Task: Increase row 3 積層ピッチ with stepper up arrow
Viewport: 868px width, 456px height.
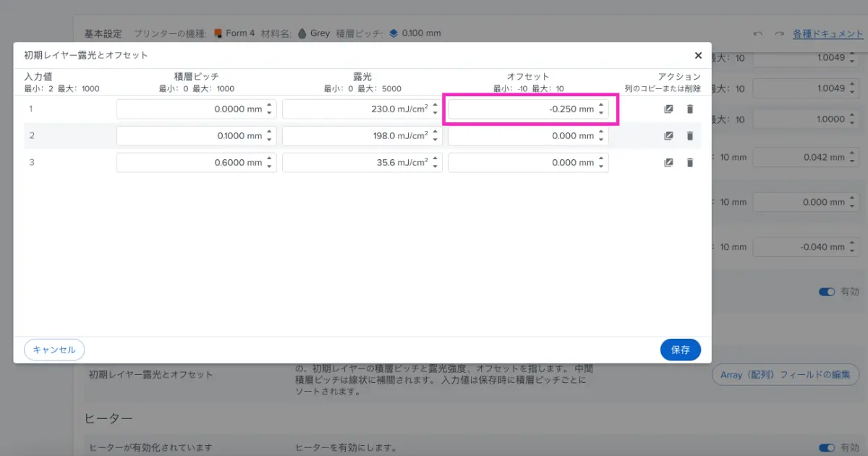Action: [x=269, y=159]
